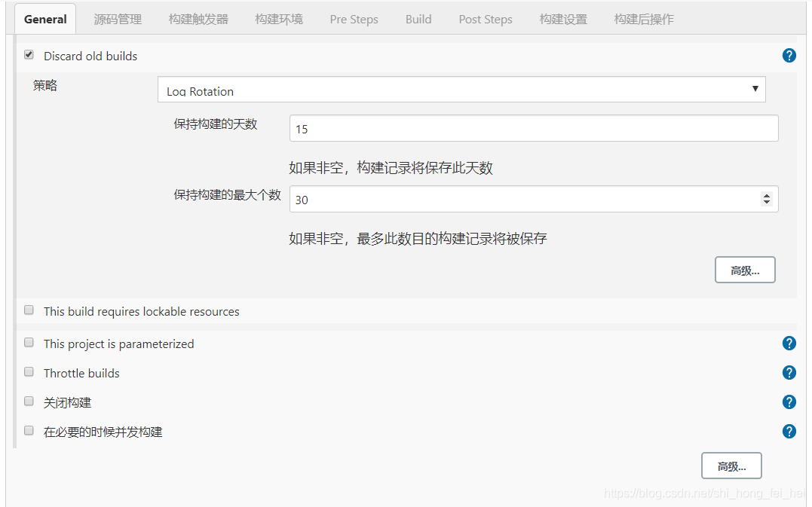Switch to the 源码管理 tab
This screenshot has height=507, width=812.
point(118,19)
